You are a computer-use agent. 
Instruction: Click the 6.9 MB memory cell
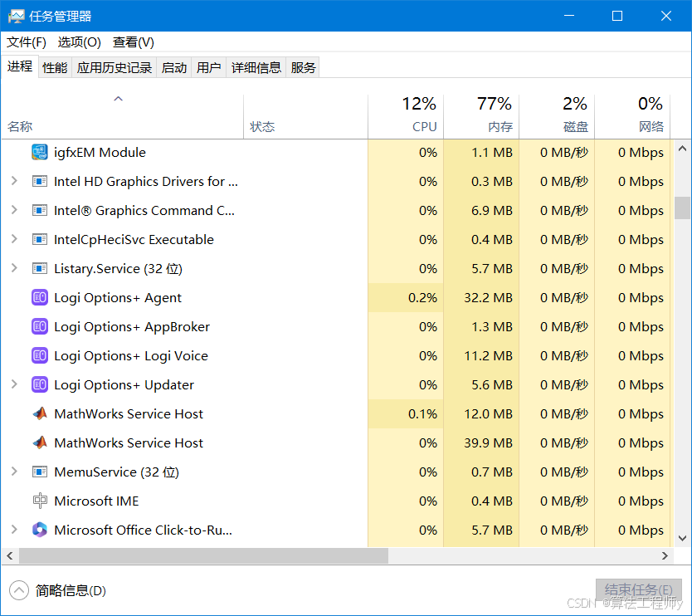click(481, 211)
